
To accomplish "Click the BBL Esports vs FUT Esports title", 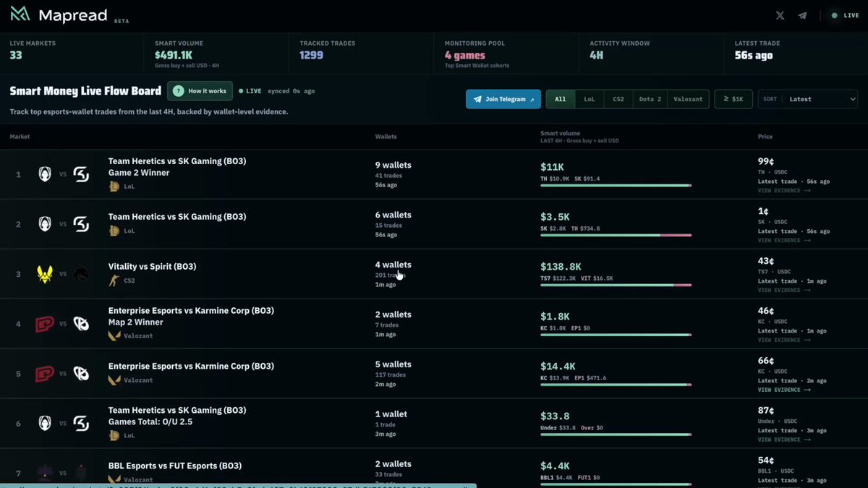I will [175, 466].
